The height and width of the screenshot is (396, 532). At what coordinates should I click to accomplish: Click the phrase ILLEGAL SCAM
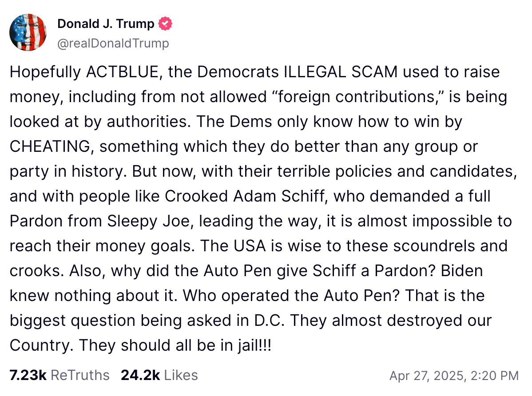pos(340,72)
